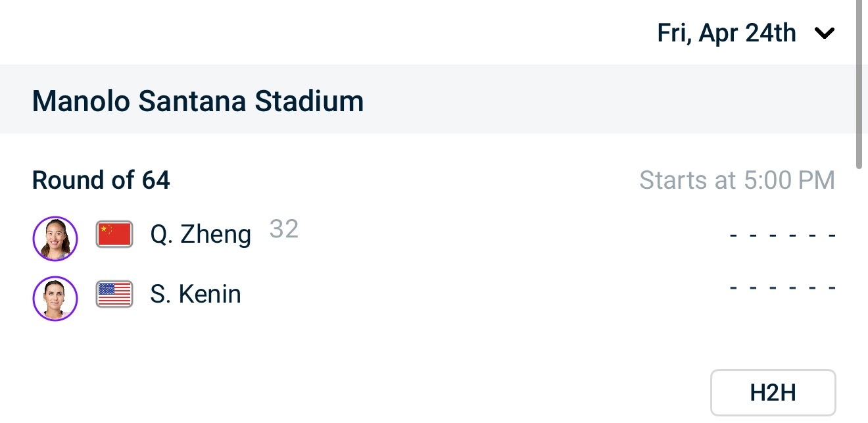Screen dimensions: 868x423
Task: Click the Round of 64 label
Action: pyautogui.click(x=101, y=180)
